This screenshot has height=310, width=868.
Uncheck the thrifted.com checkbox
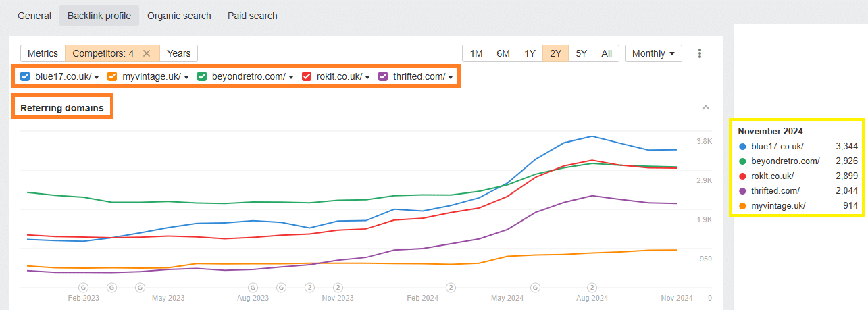[x=384, y=76]
